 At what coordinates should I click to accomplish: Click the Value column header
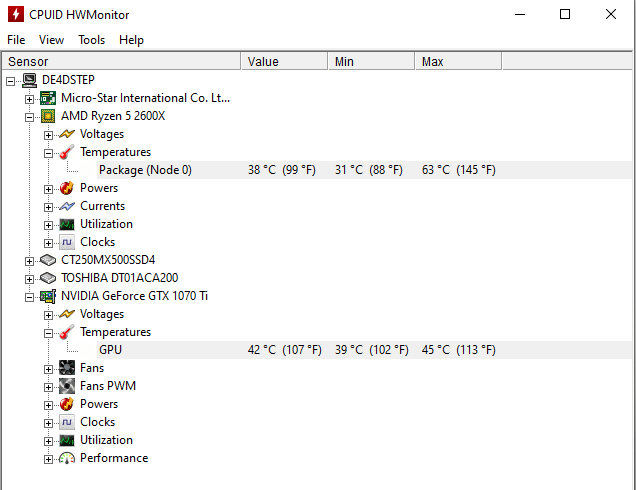pos(285,62)
